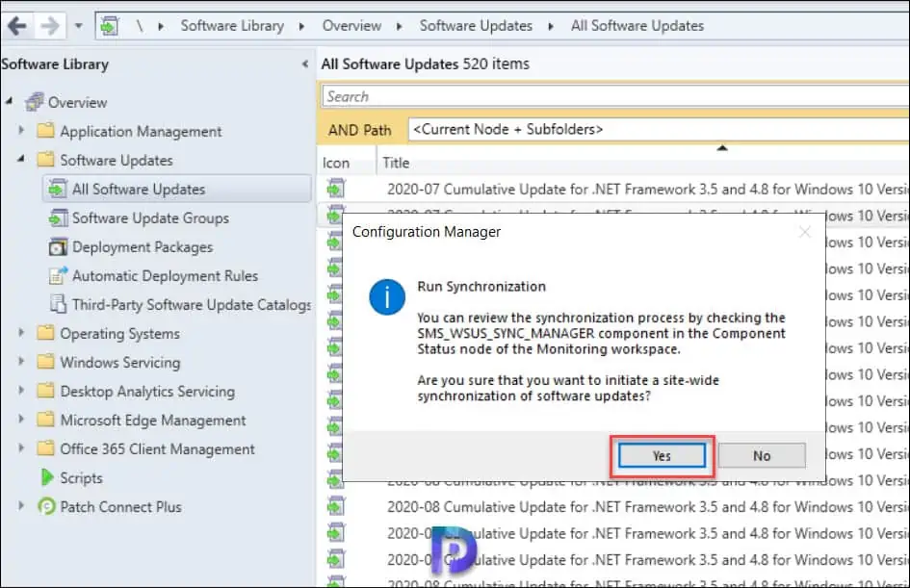Click the info icon in the dialog
This screenshot has width=910, height=588.
point(387,297)
